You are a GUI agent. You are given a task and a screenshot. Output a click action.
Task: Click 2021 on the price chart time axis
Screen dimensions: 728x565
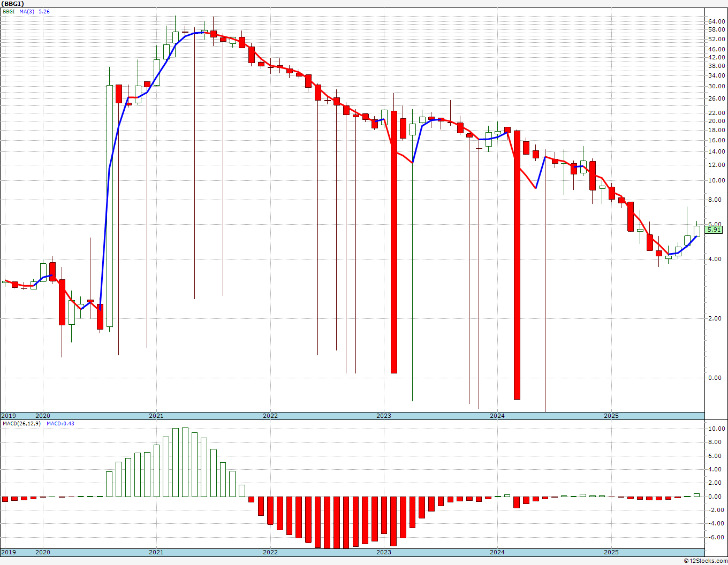coord(156,416)
